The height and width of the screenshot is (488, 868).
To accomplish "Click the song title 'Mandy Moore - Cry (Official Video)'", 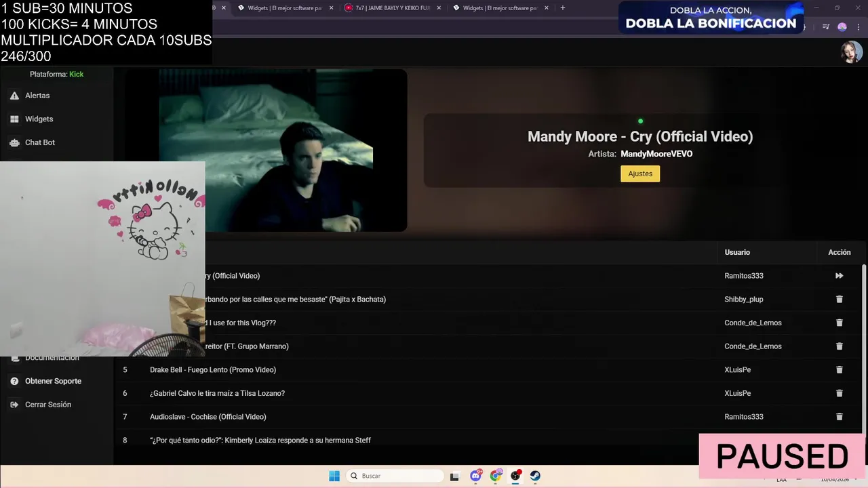I will 640,136.
